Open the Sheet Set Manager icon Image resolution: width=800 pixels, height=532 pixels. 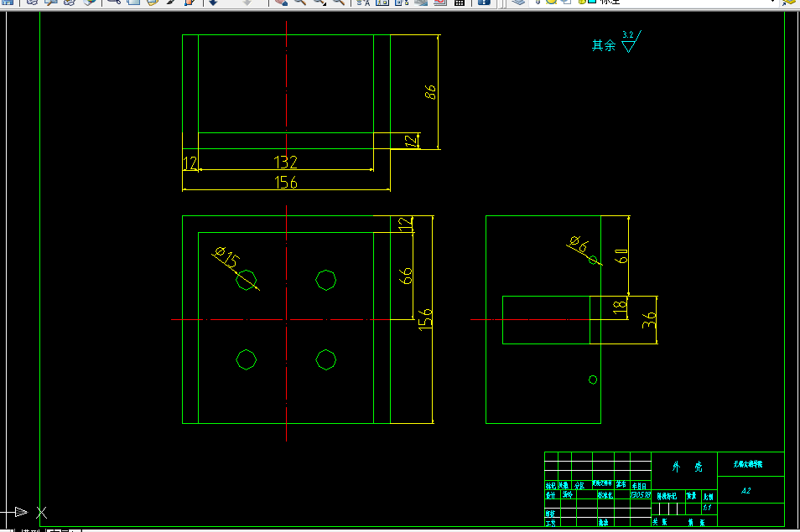(421, 2)
